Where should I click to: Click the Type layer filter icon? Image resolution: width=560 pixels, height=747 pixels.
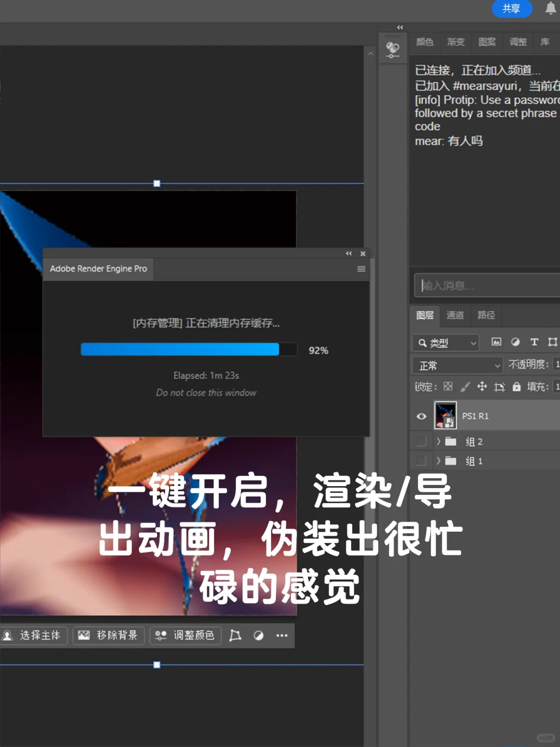pyautogui.click(x=534, y=342)
